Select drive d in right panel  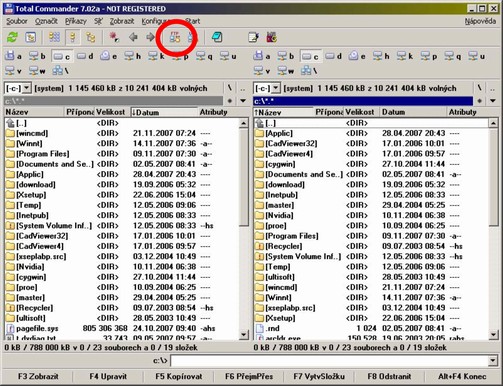[334, 56]
